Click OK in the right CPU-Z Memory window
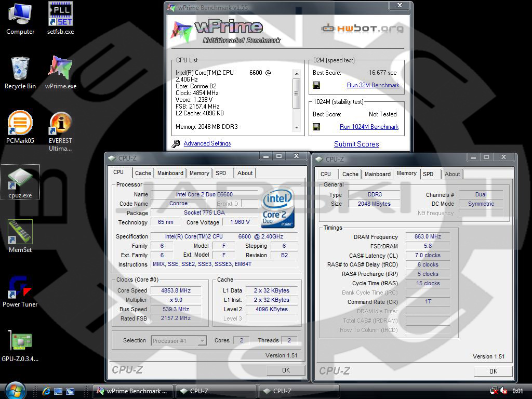Screen dimensions: 532x399 494,371
